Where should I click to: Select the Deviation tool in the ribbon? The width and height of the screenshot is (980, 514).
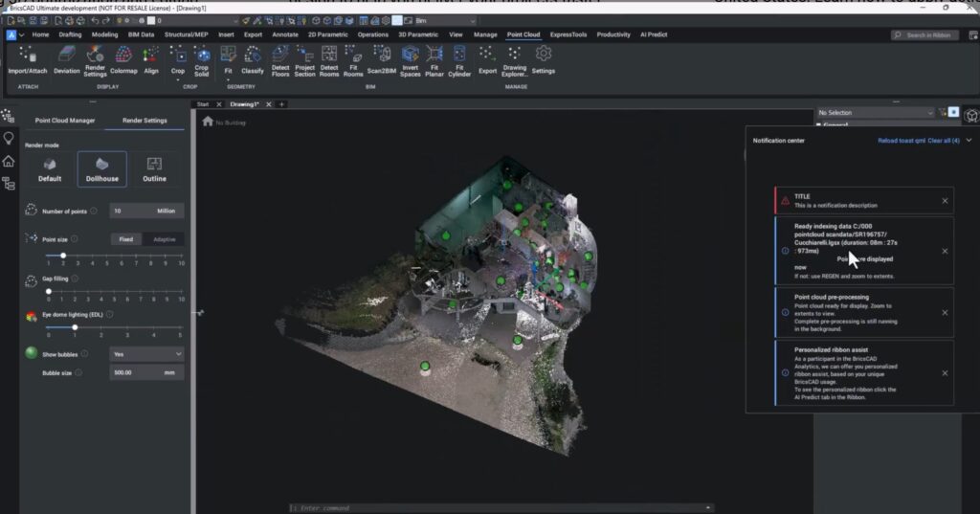point(66,60)
